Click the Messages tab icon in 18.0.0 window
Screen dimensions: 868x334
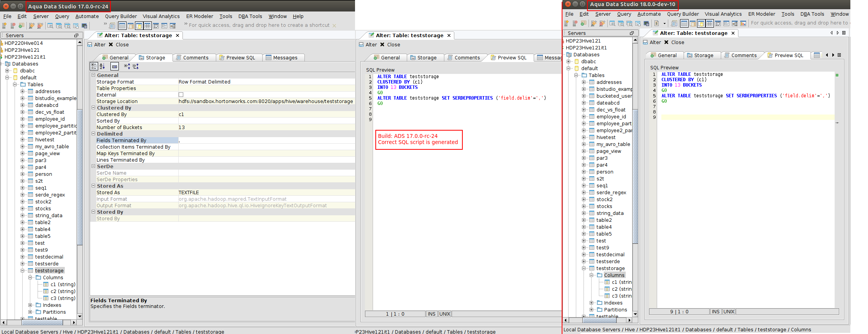(817, 55)
